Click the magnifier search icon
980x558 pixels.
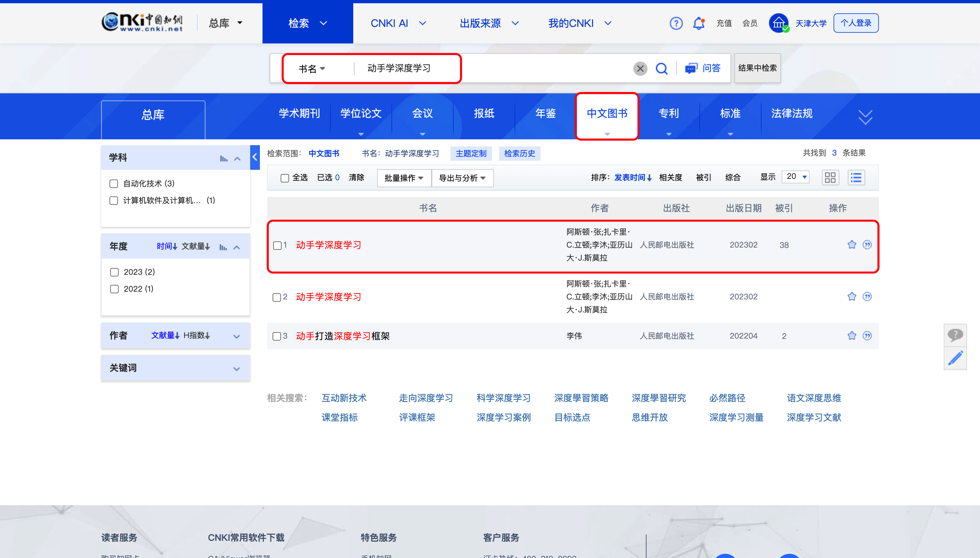pyautogui.click(x=661, y=69)
